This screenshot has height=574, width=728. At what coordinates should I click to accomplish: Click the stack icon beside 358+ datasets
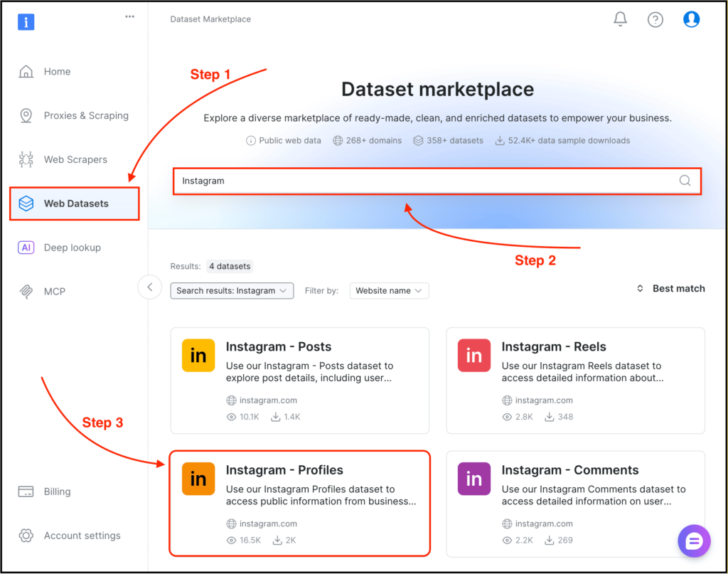point(418,141)
